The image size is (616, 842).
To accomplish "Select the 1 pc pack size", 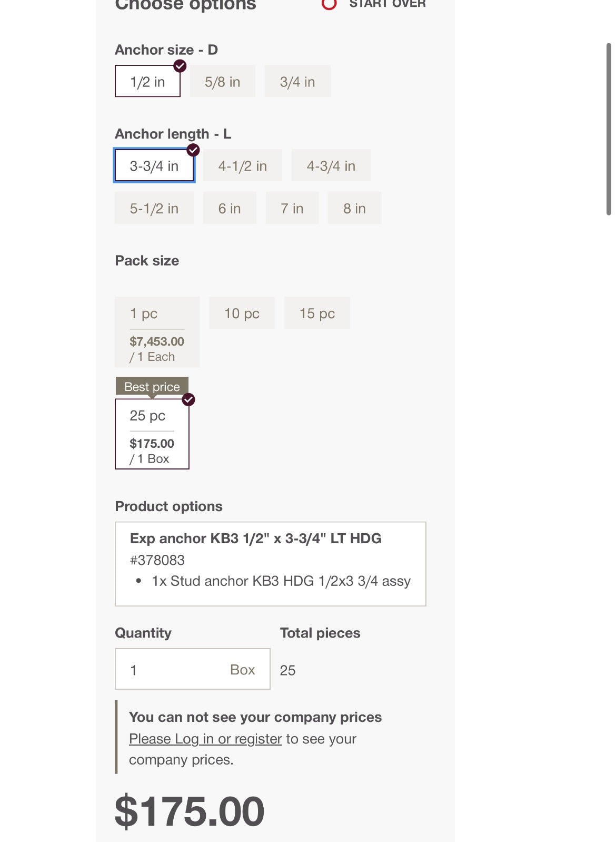I will (x=157, y=332).
